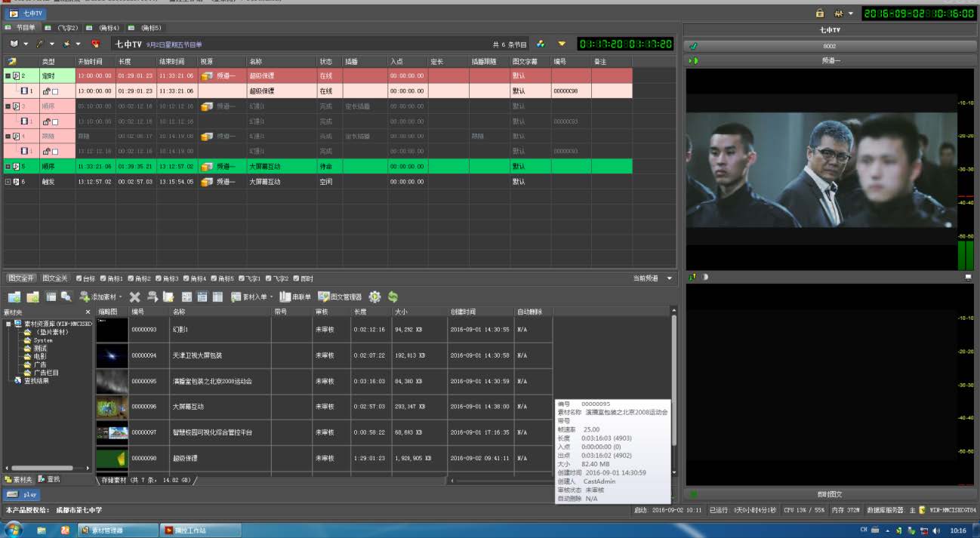Click the material search magnifier icon
Viewport: 980px width, 538px height.
(x=66, y=297)
